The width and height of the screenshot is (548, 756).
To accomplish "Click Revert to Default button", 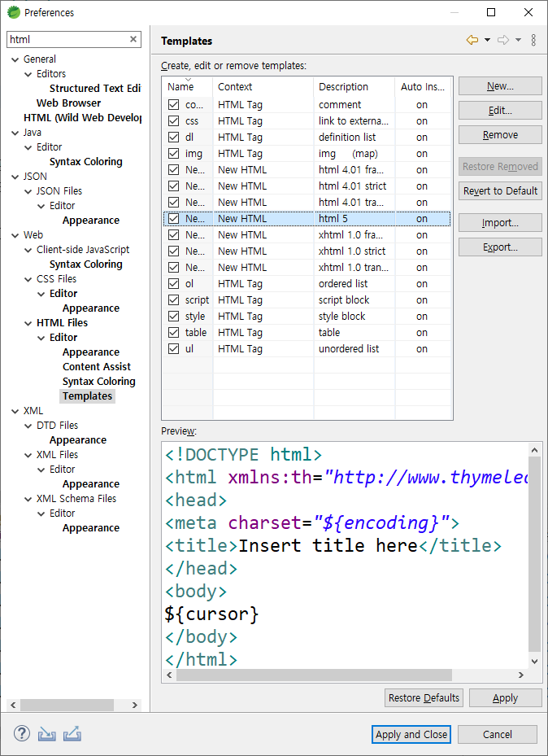I will coord(500,191).
